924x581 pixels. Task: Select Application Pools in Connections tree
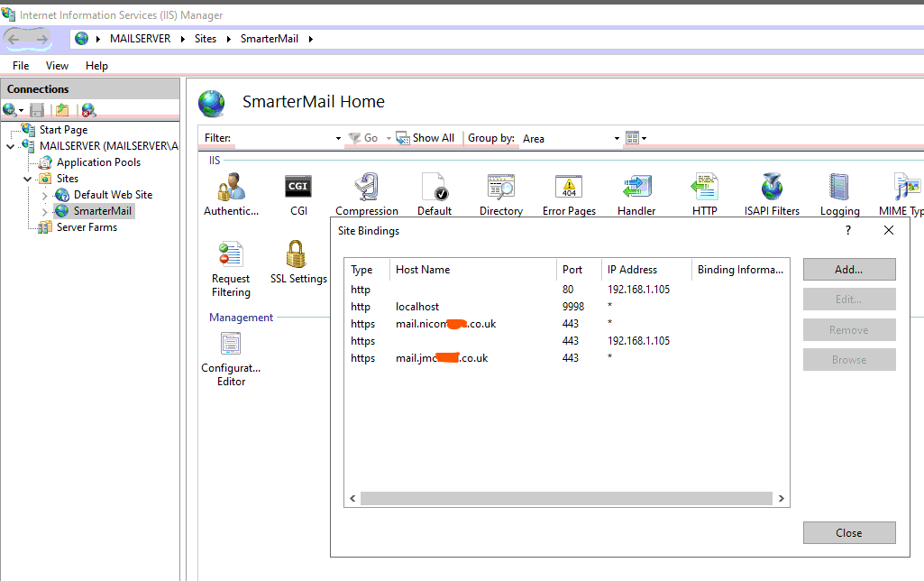point(98,162)
